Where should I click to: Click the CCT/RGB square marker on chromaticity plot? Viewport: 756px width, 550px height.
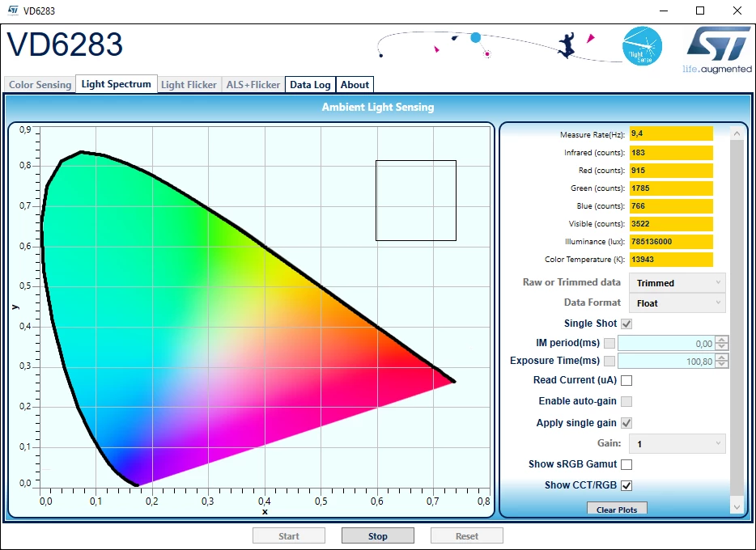click(415, 201)
